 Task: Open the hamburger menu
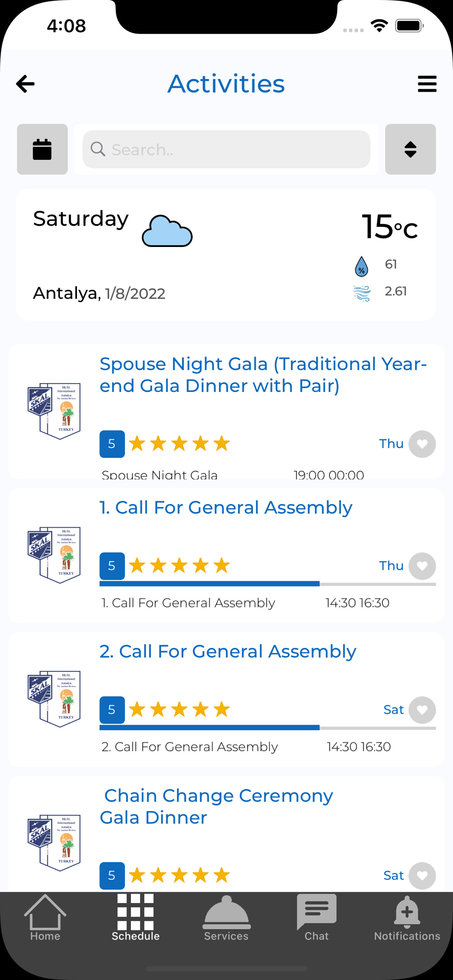tap(427, 84)
